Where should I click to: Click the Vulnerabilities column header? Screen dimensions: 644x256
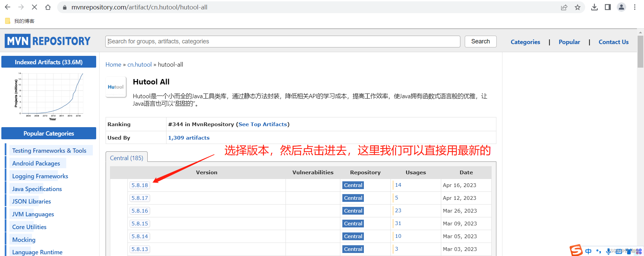click(x=313, y=172)
